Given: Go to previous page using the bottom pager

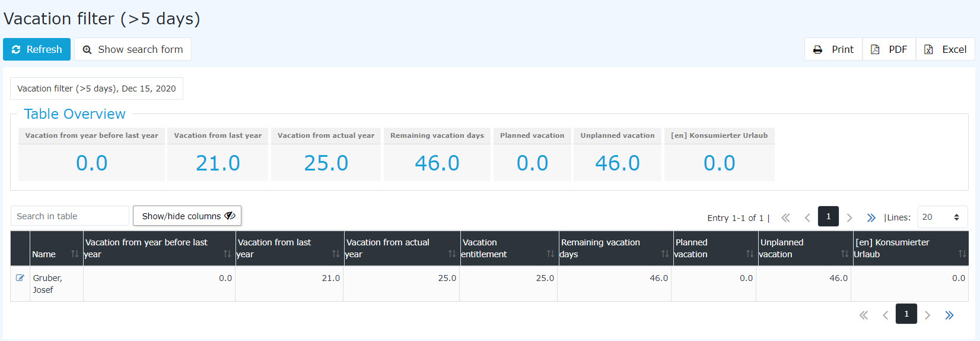Looking at the screenshot, I should click(x=885, y=315).
